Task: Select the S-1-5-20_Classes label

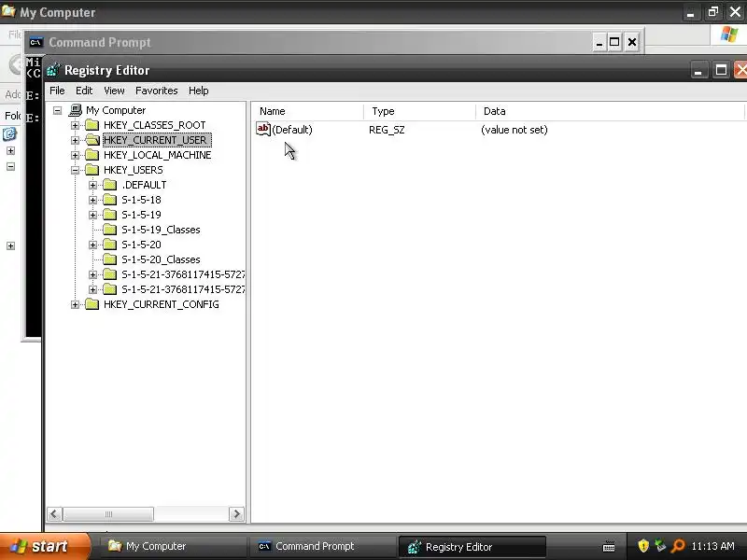Action: click(161, 259)
